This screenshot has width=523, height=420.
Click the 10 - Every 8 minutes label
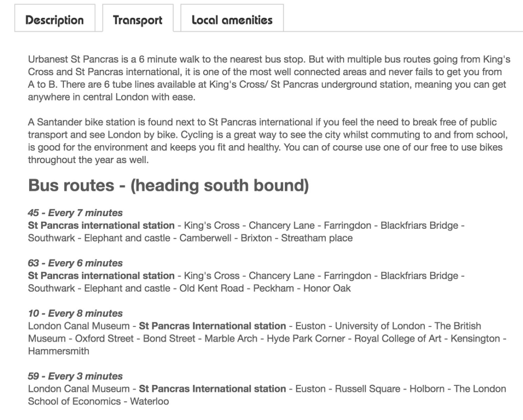(x=76, y=314)
